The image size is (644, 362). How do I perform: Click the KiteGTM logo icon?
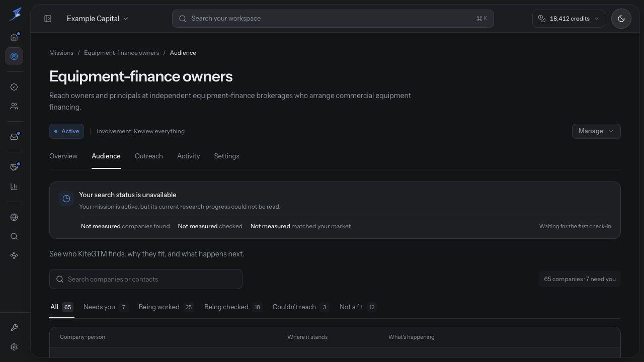tap(15, 14)
